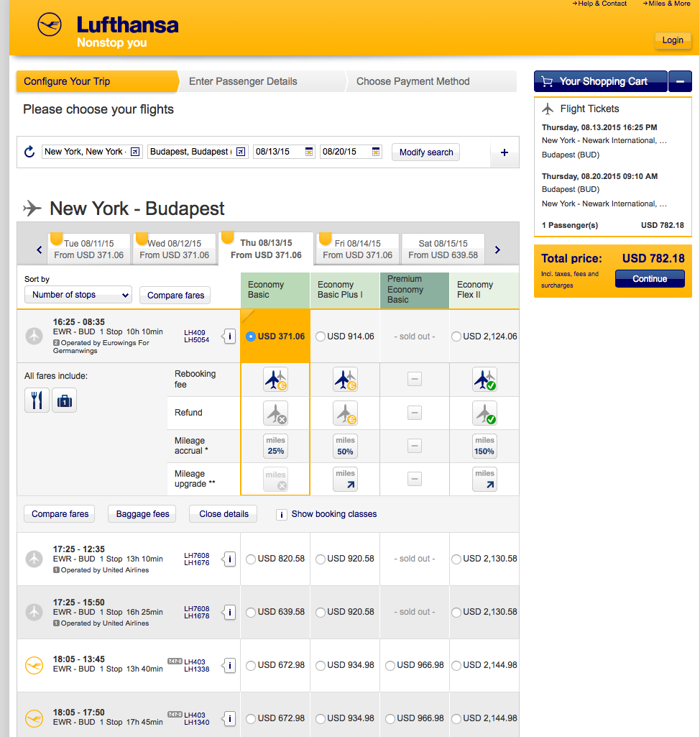The height and width of the screenshot is (737, 700).
Task: Click the plus icon to add search options
Action: 505,152
